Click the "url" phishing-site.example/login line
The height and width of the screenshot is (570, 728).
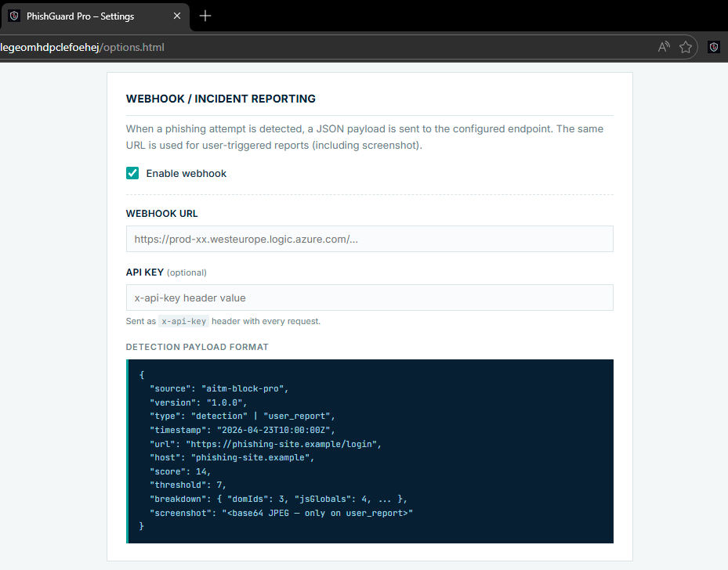point(266,444)
